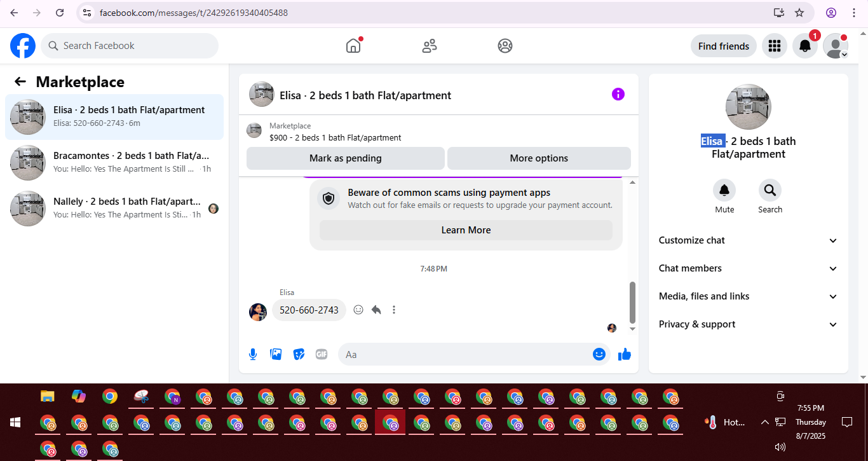The image size is (868, 461).
Task: Expand the Media, files and links section
Action: 749,296
